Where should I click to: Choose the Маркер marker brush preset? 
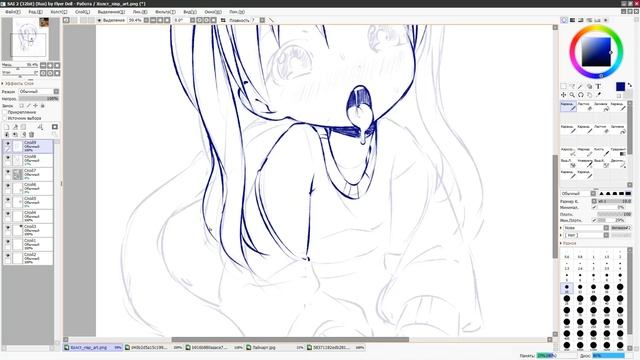coord(585,152)
